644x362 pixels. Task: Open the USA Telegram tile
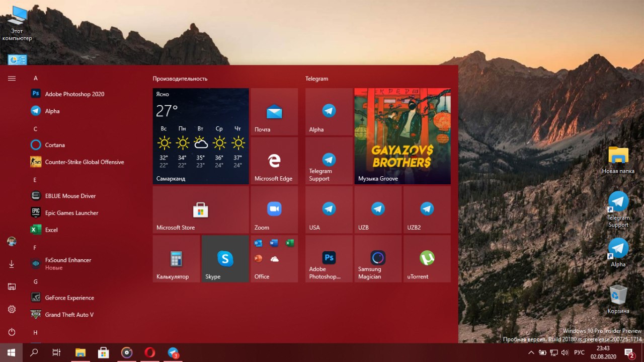[329, 209]
